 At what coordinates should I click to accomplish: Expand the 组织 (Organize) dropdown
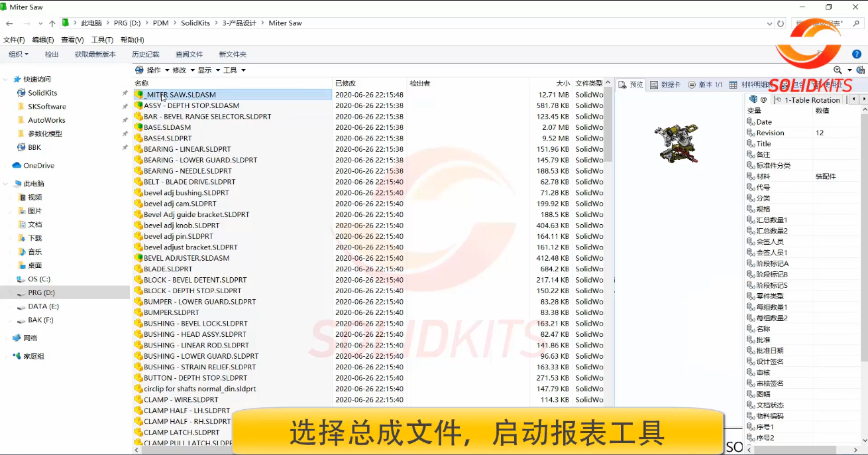18,54
